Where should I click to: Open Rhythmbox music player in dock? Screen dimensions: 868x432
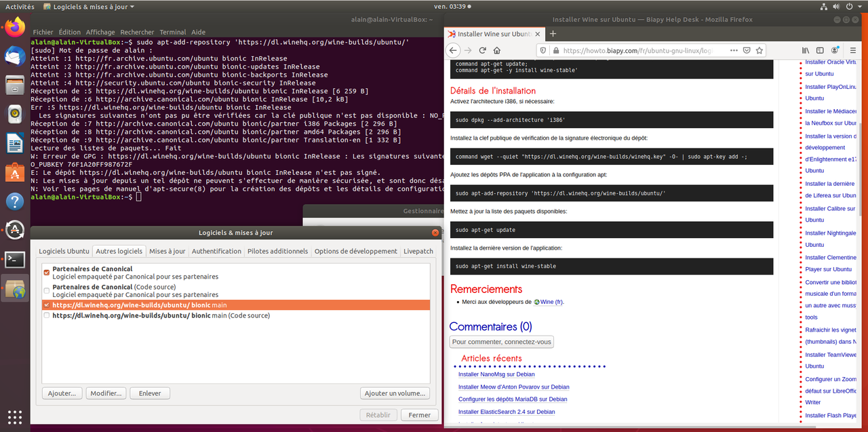[x=15, y=115]
